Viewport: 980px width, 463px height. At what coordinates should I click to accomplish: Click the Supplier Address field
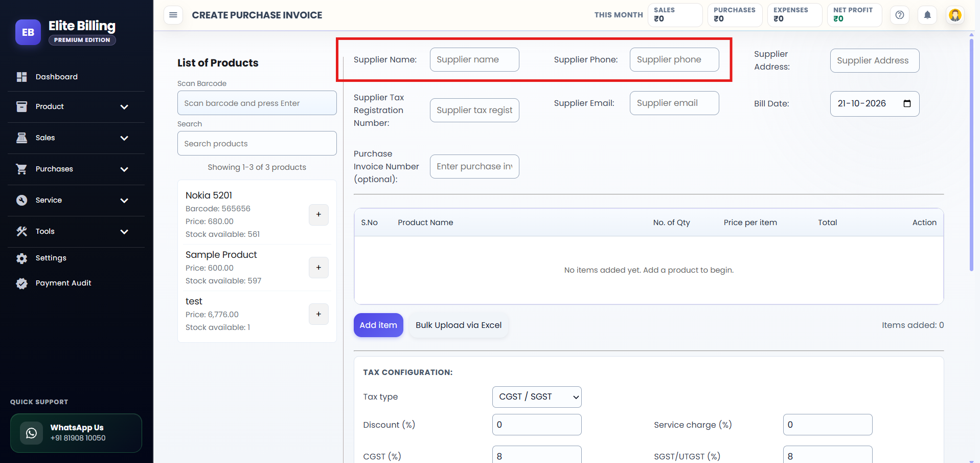point(875,60)
